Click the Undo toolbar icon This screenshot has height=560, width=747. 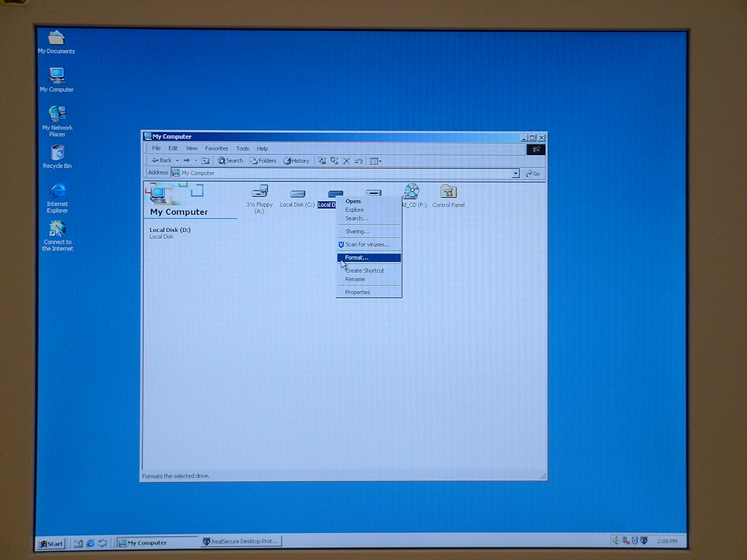click(x=358, y=161)
